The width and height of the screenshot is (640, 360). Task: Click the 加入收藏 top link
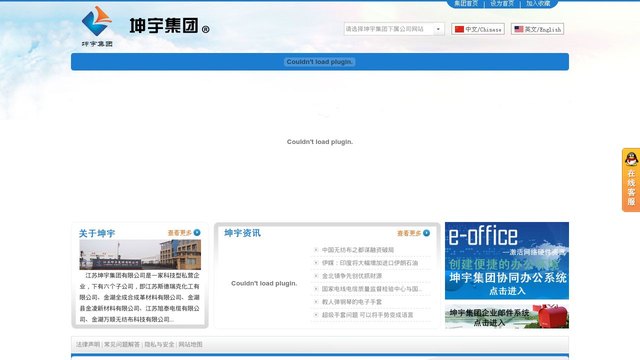[x=538, y=3]
